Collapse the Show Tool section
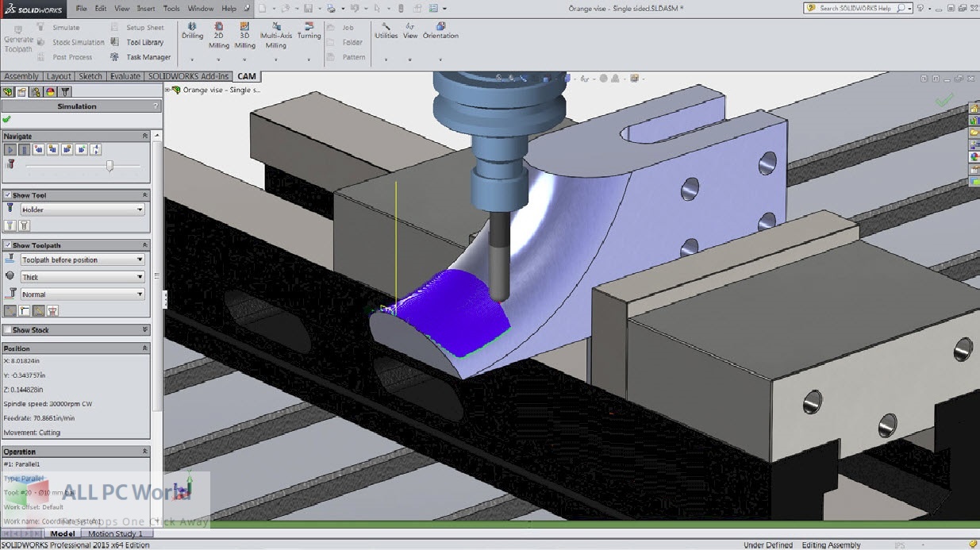 coord(144,195)
